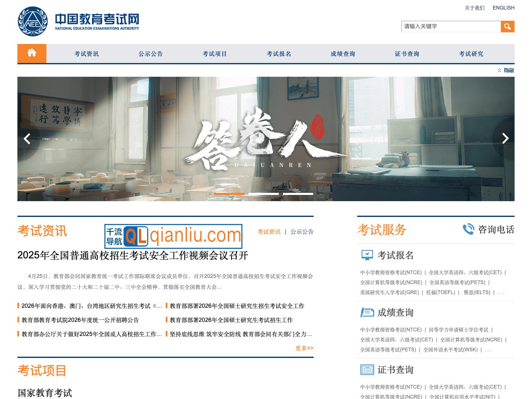Click the carousel next arrow
Screen dimensions: 532x399
(505, 139)
